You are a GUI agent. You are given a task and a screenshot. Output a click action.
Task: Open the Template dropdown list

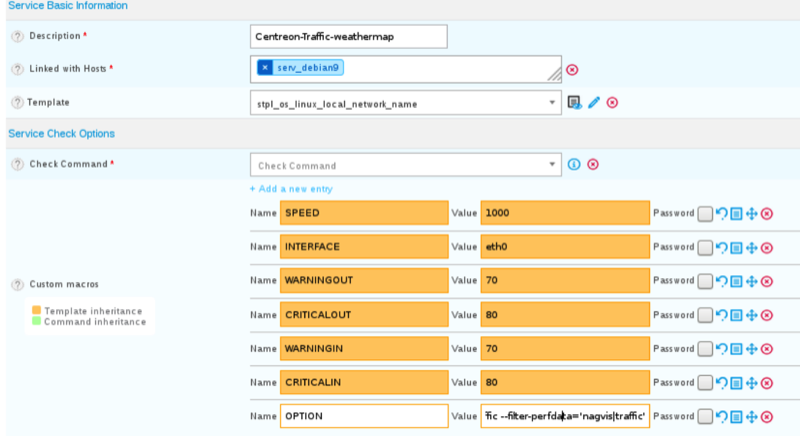[554, 102]
